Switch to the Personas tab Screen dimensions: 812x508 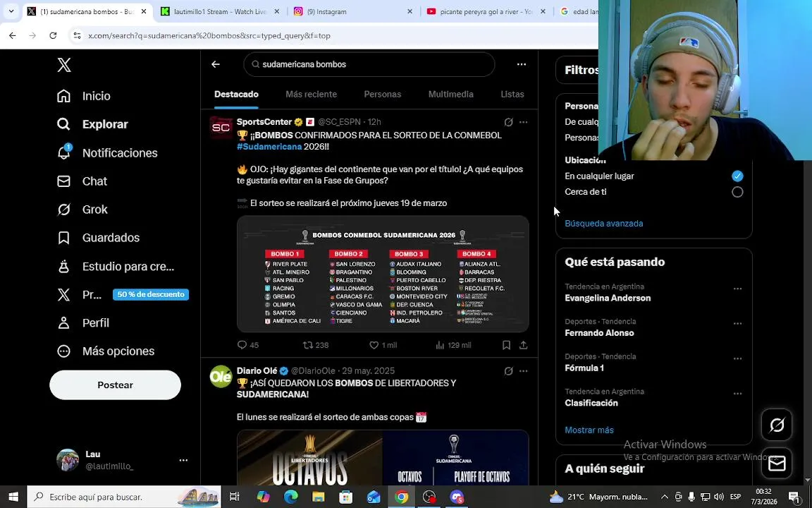tap(383, 95)
